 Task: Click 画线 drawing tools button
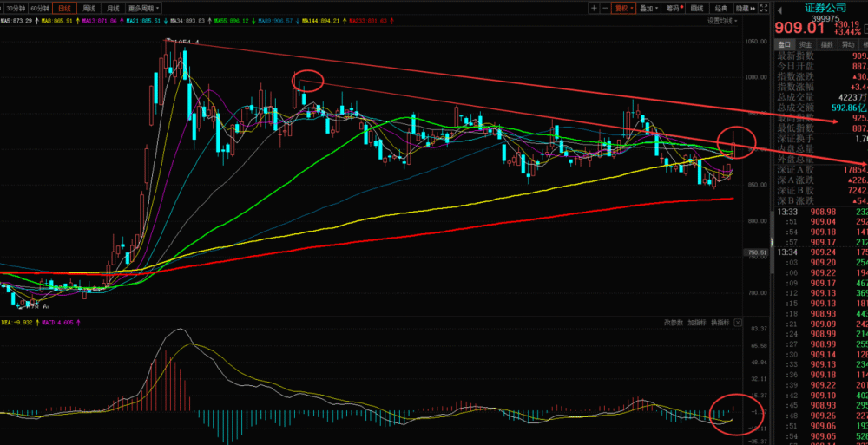pyautogui.click(x=698, y=9)
